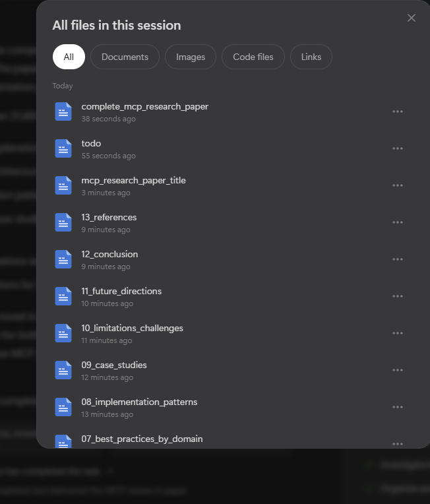430x504 pixels.
Task: Open 12_conclusion file name
Action: [x=109, y=254]
